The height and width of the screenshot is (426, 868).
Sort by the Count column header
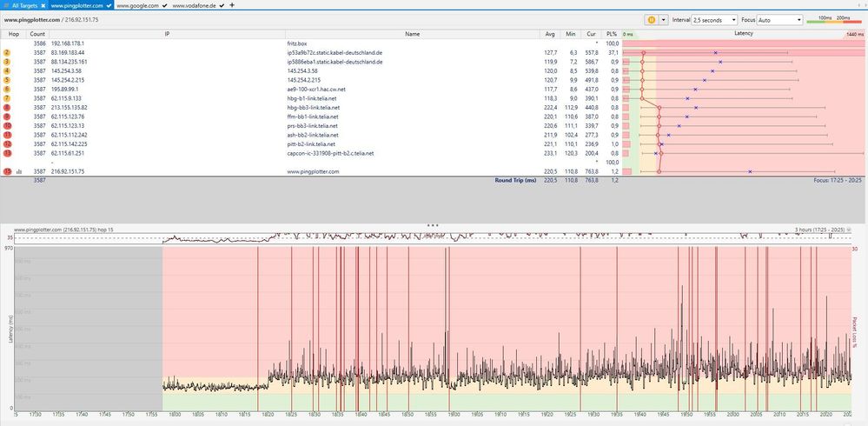click(37, 34)
